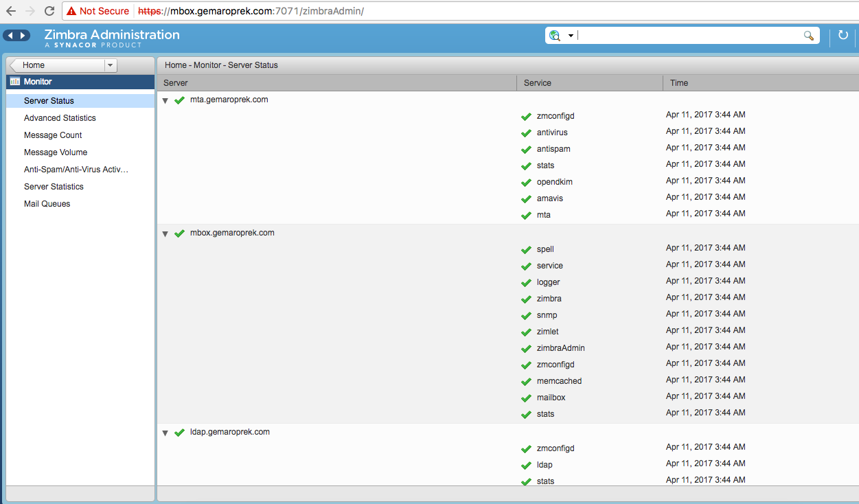
Task: Click the zimbraAdmin service status checkmark
Action: (526, 349)
